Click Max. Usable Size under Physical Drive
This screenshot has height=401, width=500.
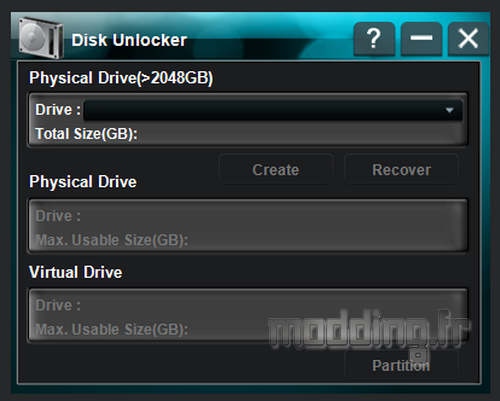(112, 240)
